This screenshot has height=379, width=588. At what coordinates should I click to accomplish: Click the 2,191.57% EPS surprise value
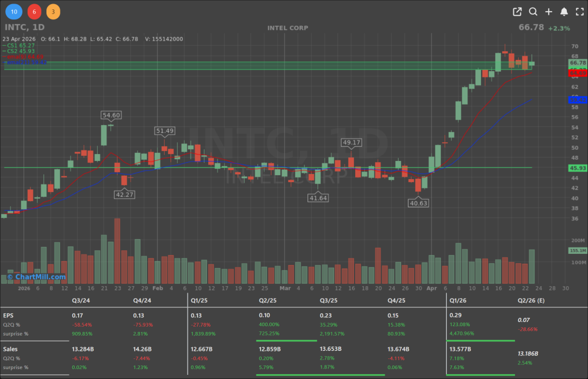(332, 334)
